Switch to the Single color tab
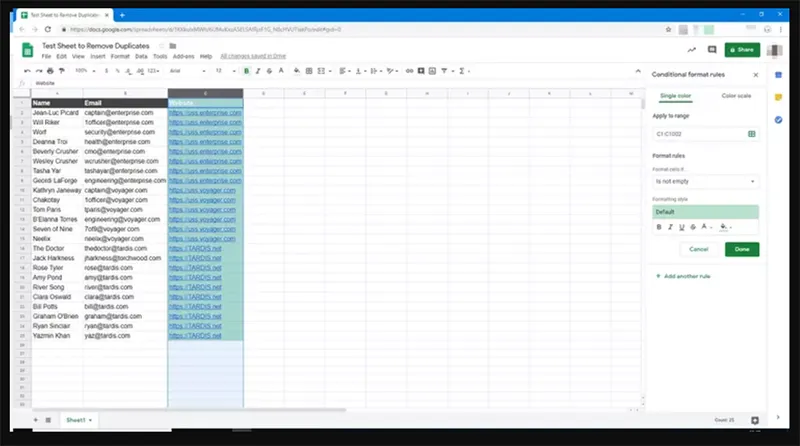 tap(675, 96)
